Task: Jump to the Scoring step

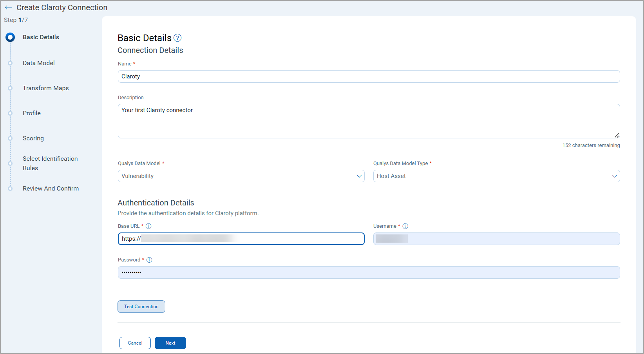Action: [x=33, y=138]
